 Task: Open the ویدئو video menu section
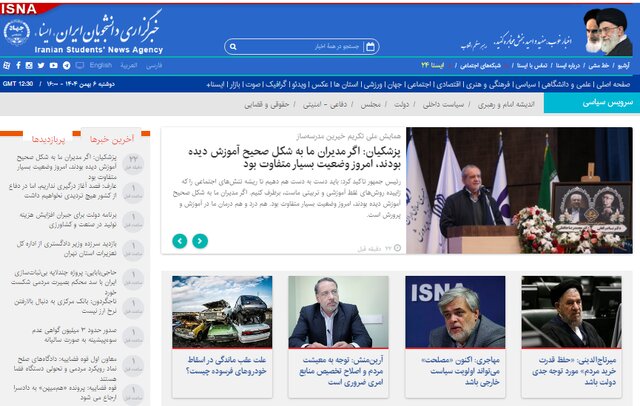[298, 84]
